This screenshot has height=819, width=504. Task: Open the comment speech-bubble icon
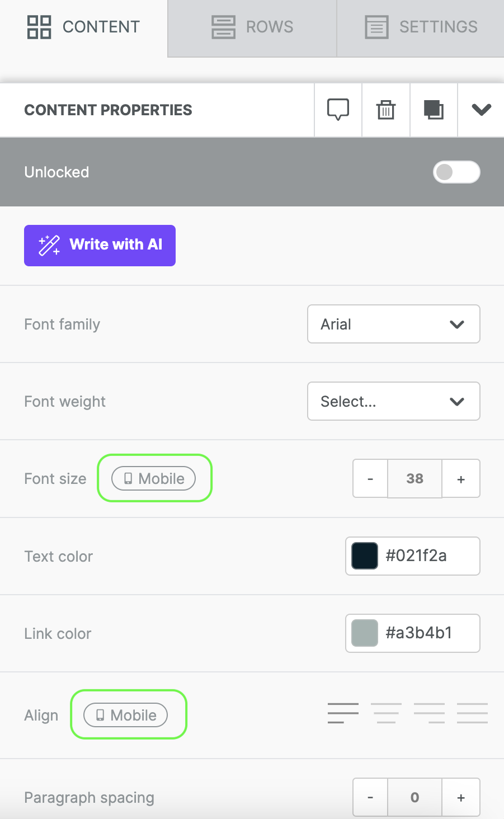point(338,110)
